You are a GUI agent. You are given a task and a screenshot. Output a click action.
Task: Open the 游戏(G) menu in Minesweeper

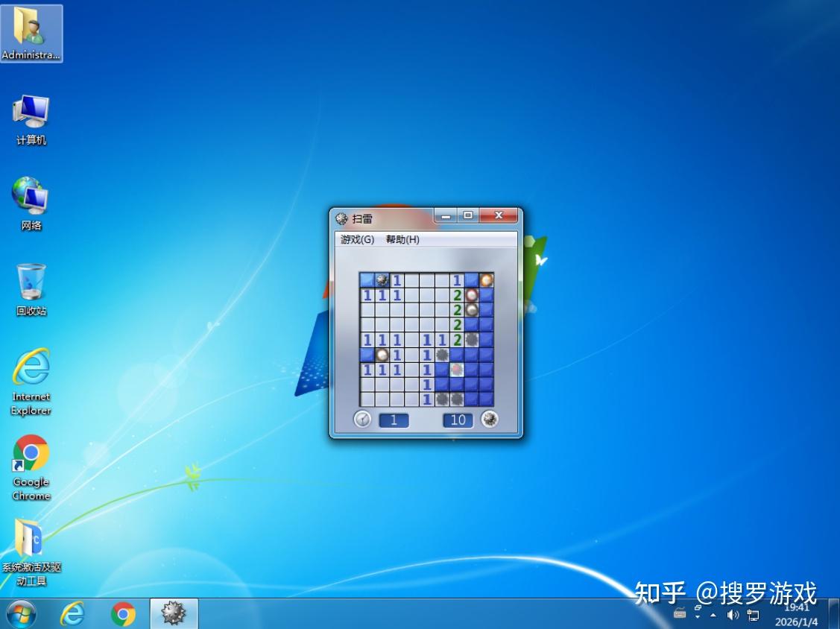[357, 239]
